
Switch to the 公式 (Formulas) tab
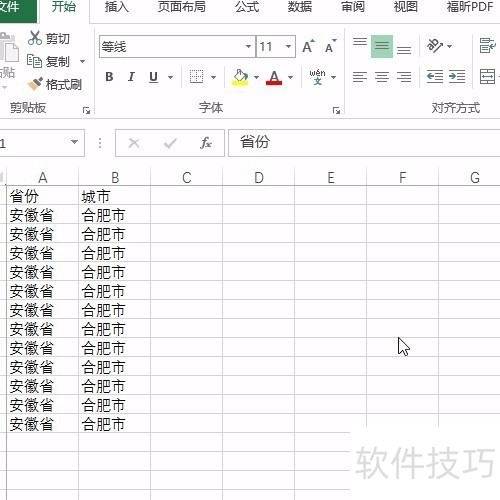click(247, 7)
